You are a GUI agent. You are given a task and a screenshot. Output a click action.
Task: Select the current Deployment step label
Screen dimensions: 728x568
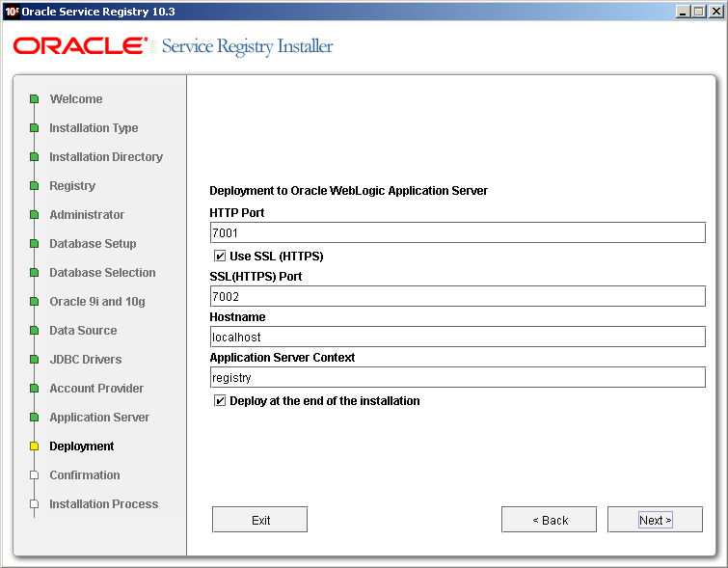click(82, 446)
